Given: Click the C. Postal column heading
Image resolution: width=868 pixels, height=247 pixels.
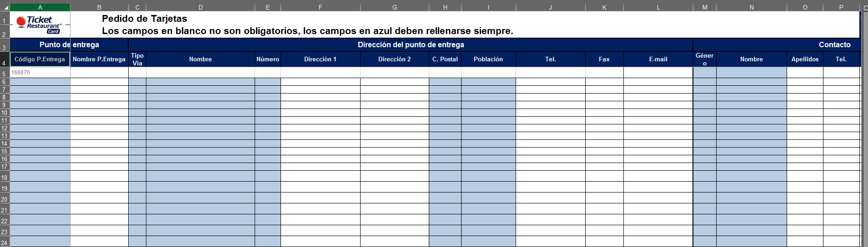Looking at the screenshot, I should [x=445, y=59].
